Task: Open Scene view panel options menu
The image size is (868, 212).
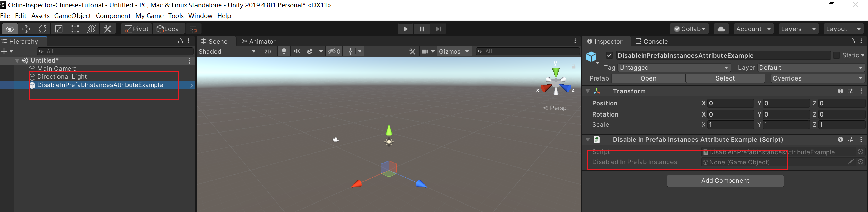Action: pyautogui.click(x=575, y=41)
